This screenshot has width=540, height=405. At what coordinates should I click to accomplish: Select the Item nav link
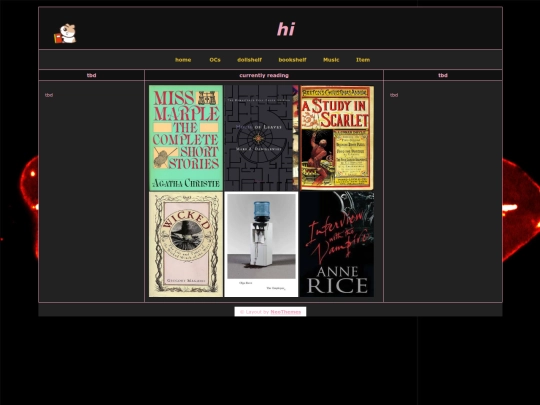[363, 60]
